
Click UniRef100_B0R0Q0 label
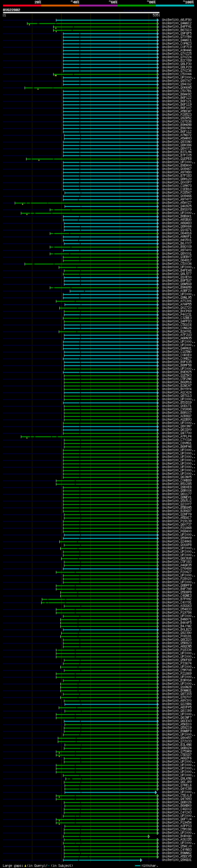(177, 836)
